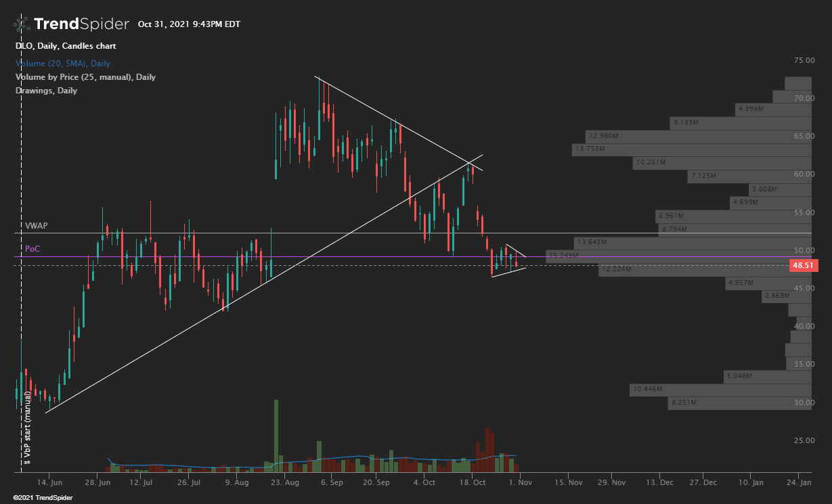Select the tallest green volume spike in August

(x=277, y=433)
